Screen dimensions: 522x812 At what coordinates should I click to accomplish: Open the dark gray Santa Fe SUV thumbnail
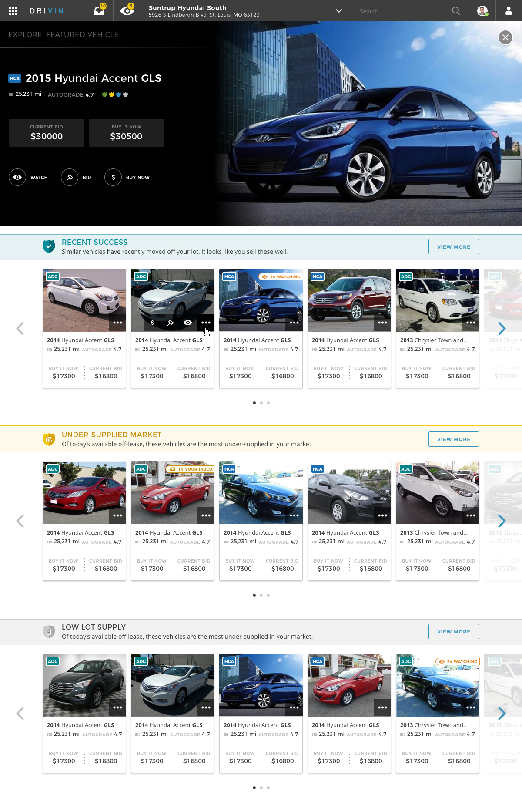[84, 685]
